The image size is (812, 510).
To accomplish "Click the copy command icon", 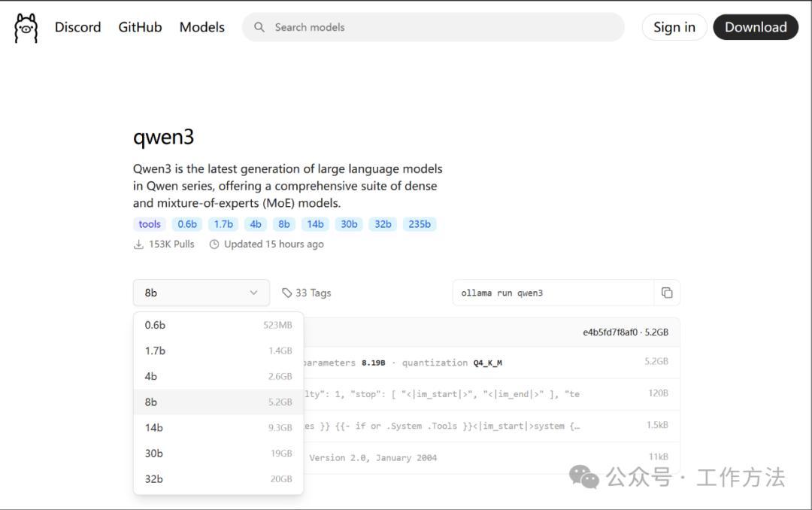I will pos(667,293).
